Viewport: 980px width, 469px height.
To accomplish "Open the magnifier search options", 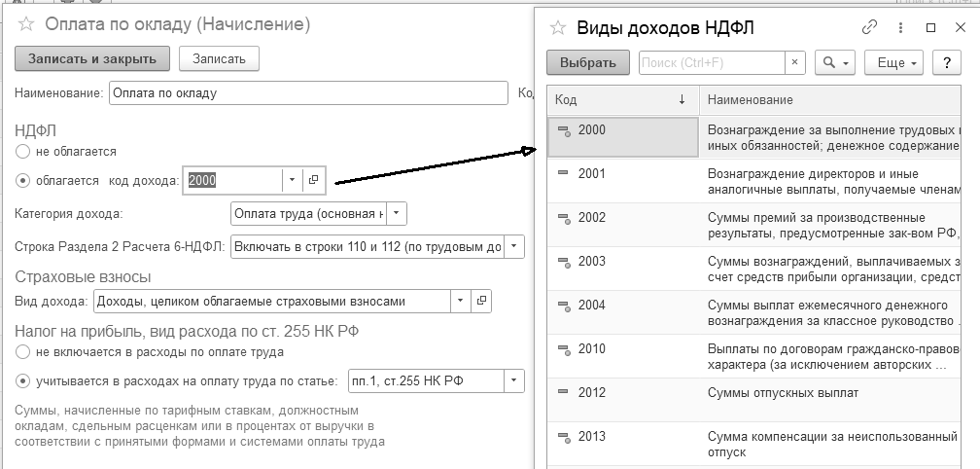I will (x=834, y=62).
